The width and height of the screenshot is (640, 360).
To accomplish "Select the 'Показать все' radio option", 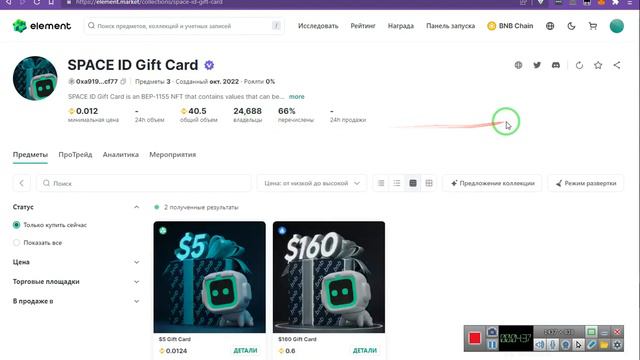I will click(16, 242).
